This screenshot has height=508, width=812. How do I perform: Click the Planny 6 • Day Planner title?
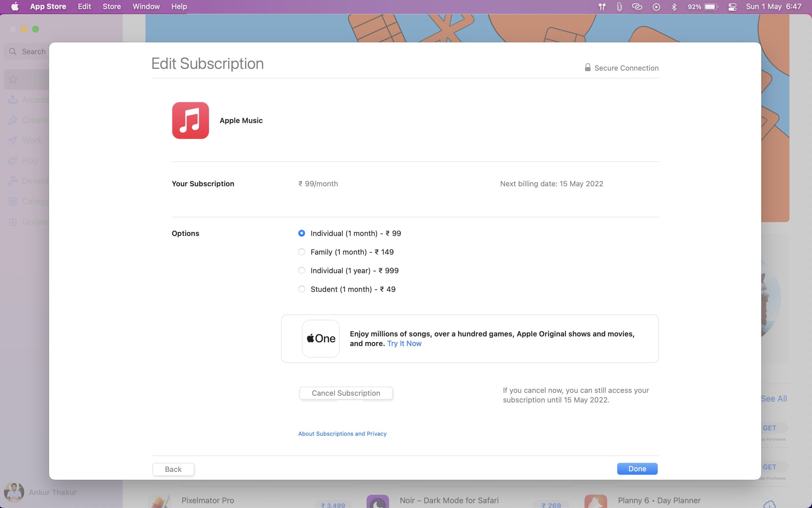[659, 500]
